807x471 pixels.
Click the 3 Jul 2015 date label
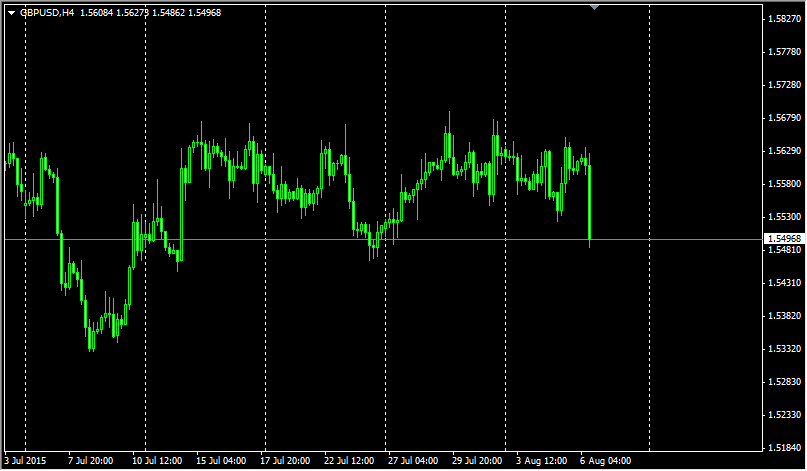25,461
